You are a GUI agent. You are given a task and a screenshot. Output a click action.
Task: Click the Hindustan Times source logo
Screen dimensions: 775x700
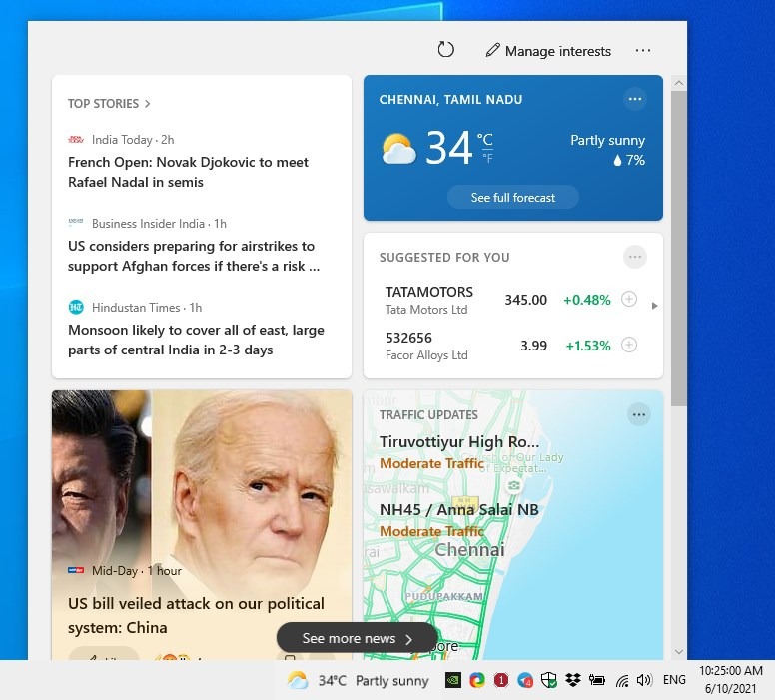(x=76, y=307)
